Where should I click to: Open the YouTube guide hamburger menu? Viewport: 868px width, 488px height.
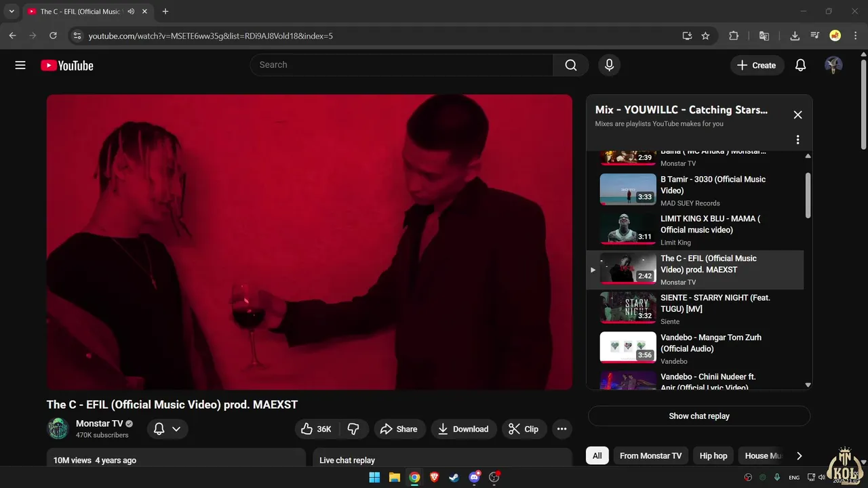point(20,65)
